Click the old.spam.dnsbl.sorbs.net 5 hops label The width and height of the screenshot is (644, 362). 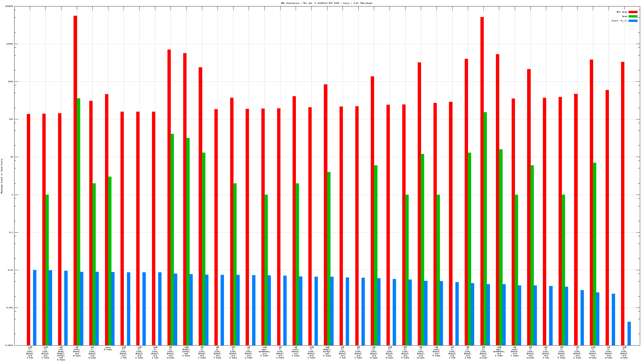61,353
